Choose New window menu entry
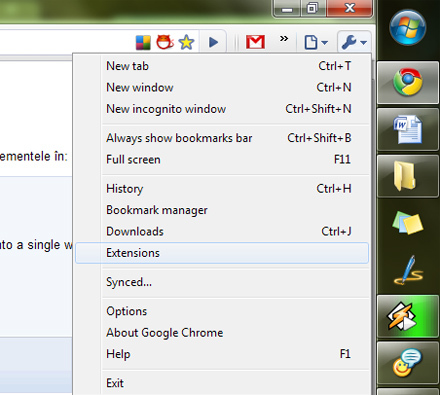 (x=222, y=87)
